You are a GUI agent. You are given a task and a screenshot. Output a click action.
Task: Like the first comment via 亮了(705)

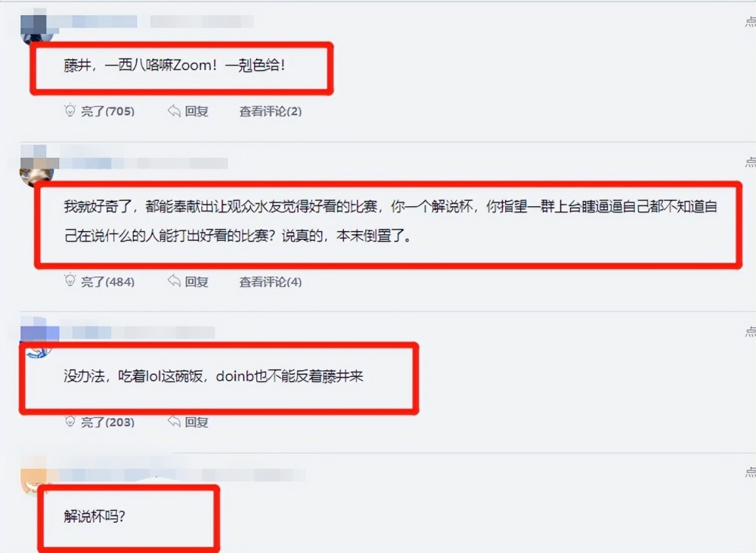(x=107, y=111)
